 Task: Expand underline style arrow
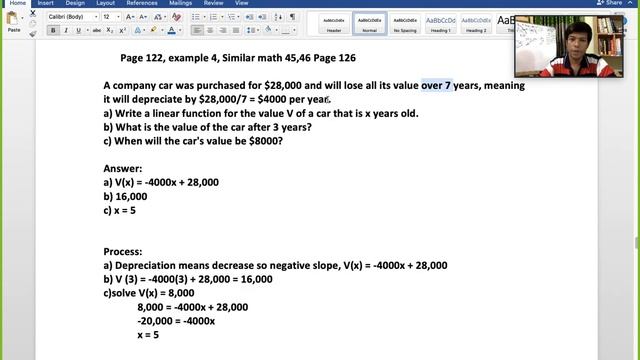click(x=87, y=30)
